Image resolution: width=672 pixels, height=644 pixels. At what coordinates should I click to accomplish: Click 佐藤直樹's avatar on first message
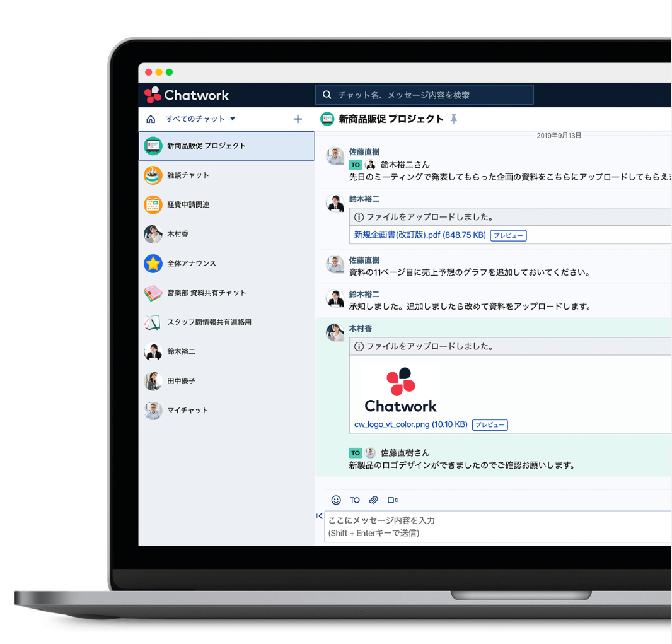click(x=335, y=156)
